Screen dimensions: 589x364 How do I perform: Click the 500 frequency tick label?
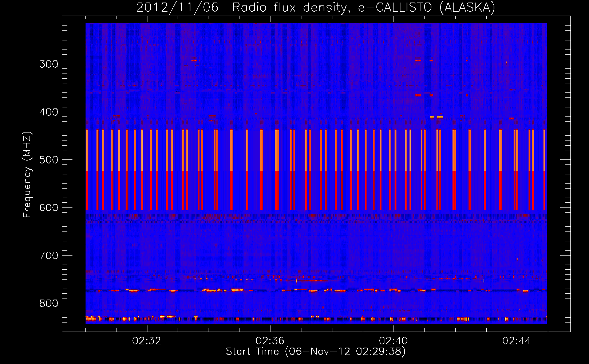click(49, 160)
